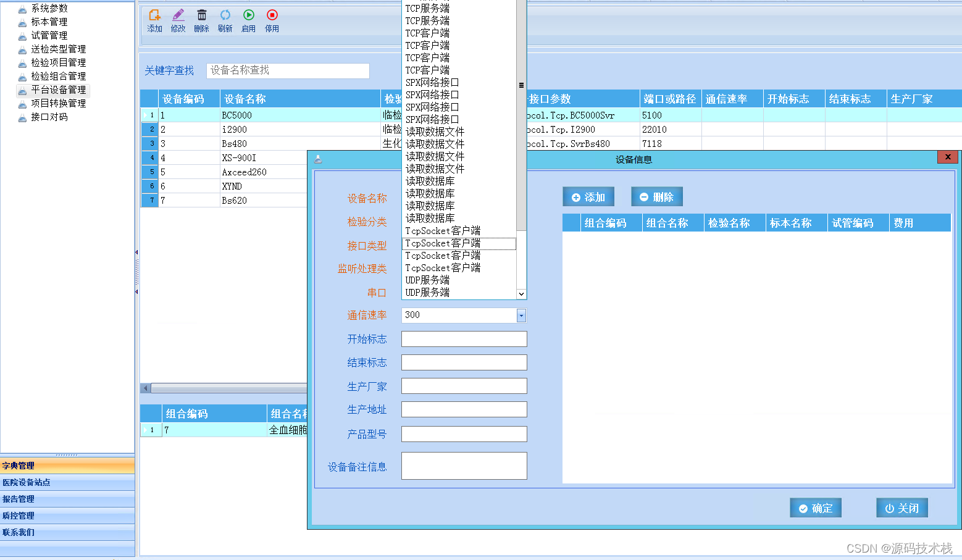Click 删除 button in 设备信息 dialog
Screen dimensions: 962x560
coord(657,197)
